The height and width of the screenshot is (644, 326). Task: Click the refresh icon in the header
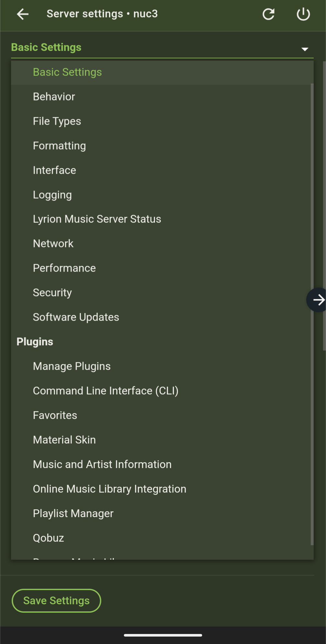268,14
